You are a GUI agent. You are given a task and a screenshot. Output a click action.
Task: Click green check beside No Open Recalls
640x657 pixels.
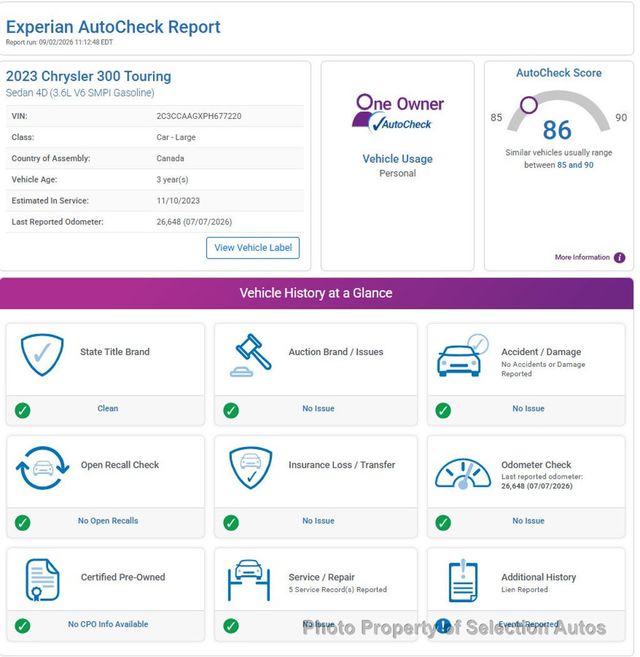click(23, 522)
